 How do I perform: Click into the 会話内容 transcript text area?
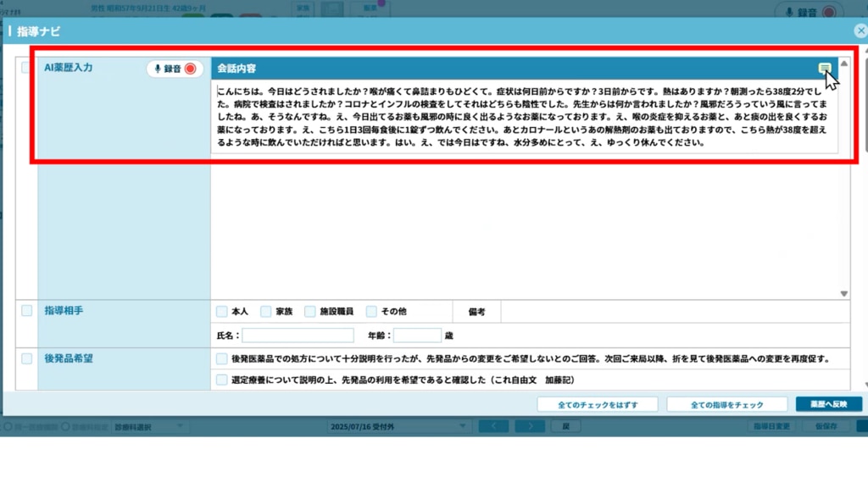(x=524, y=117)
